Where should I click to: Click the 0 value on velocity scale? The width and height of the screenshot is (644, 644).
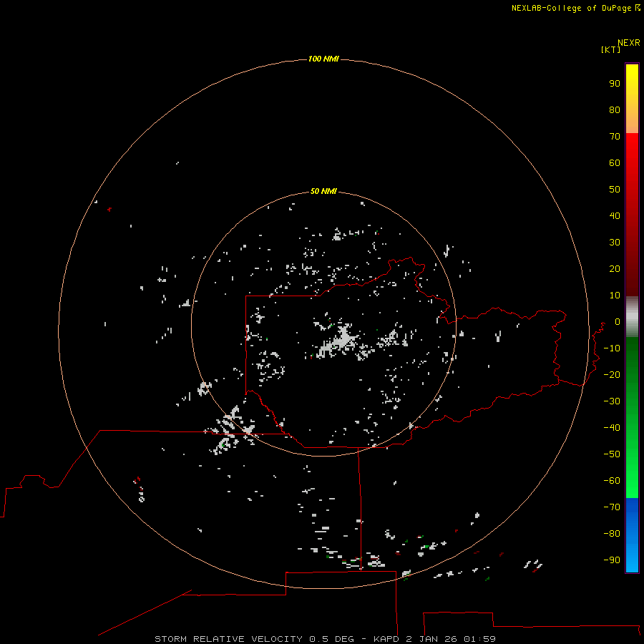[x=618, y=321]
